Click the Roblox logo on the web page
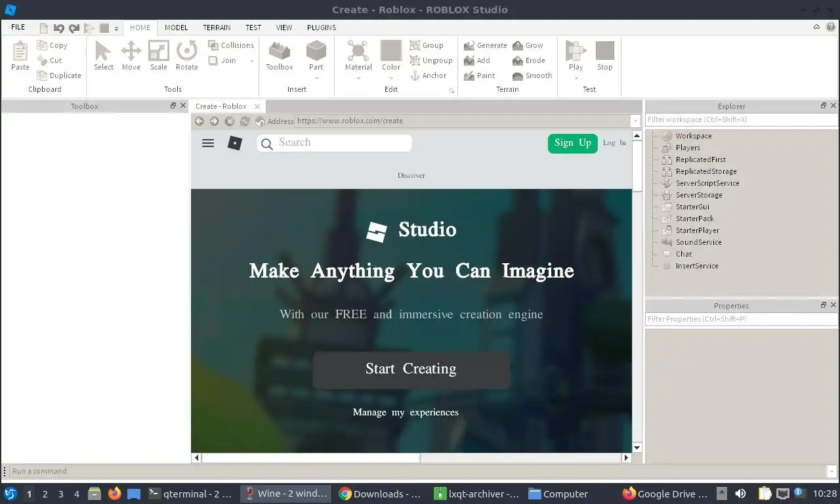 coord(235,143)
